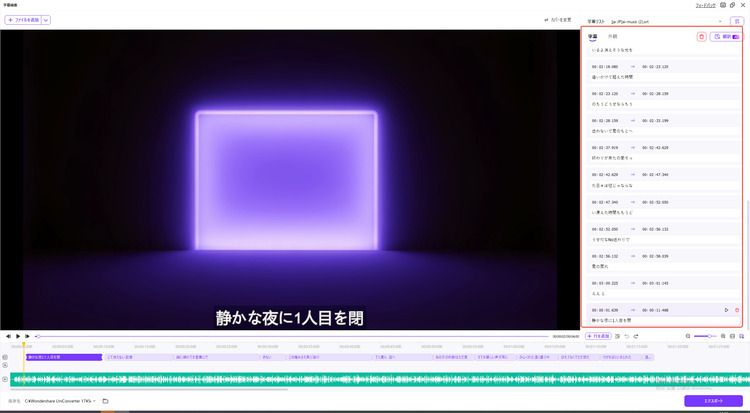The width and height of the screenshot is (750, 413).
Task: Click the 行を追加 add line button
Action: 598,336
